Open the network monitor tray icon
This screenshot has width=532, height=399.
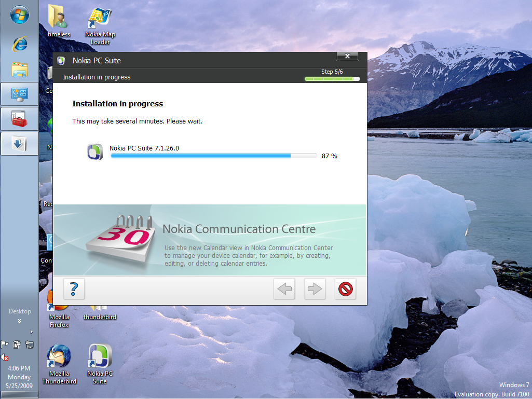[x=30, y=345]
